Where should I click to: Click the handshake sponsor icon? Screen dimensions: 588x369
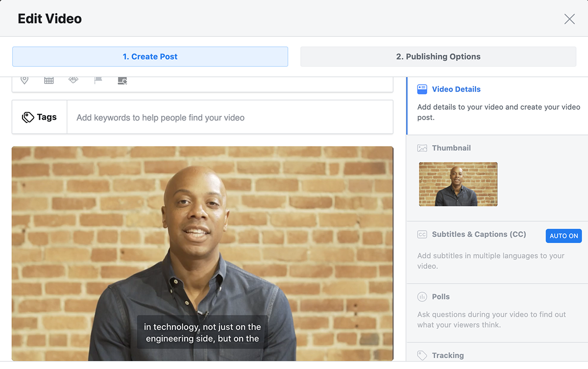click(x=73, y=80)
